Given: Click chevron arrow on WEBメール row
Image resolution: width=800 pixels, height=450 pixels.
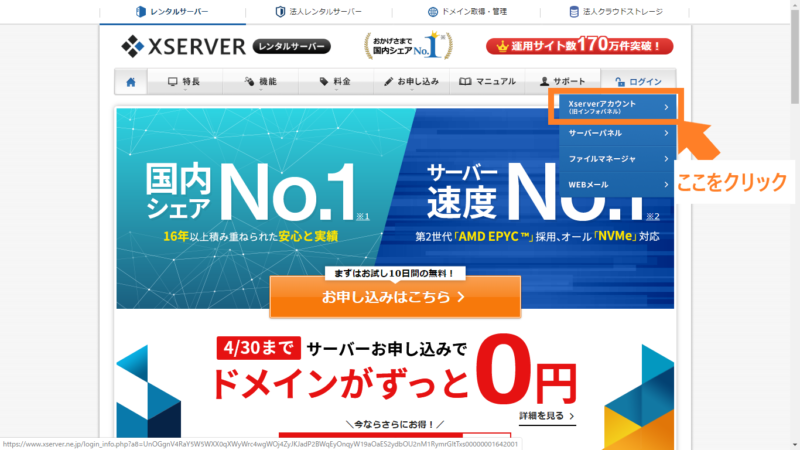Looking at the screenshot, I should coord(666,185).
